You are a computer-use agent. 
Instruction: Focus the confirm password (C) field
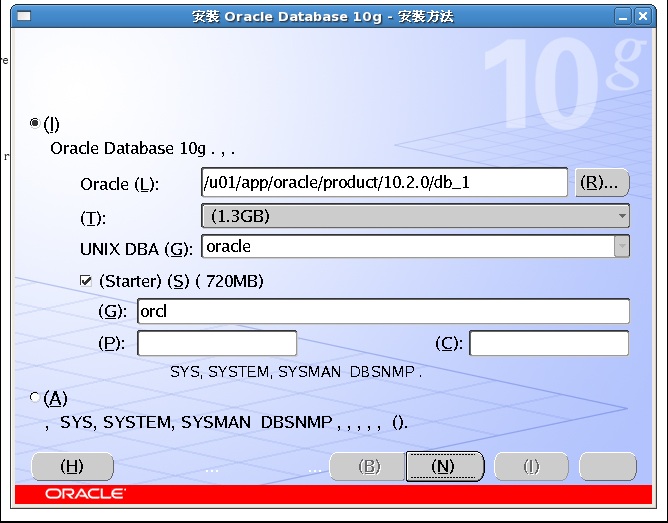click(549, 343)
